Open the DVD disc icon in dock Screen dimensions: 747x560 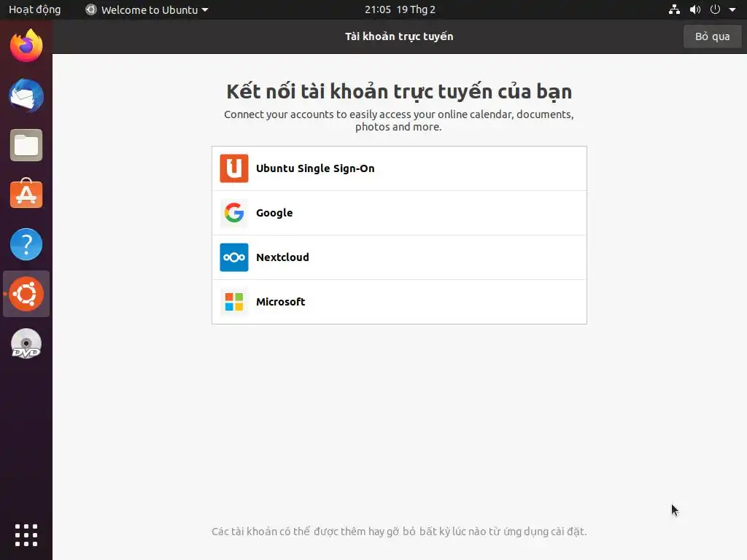(26, 343)
